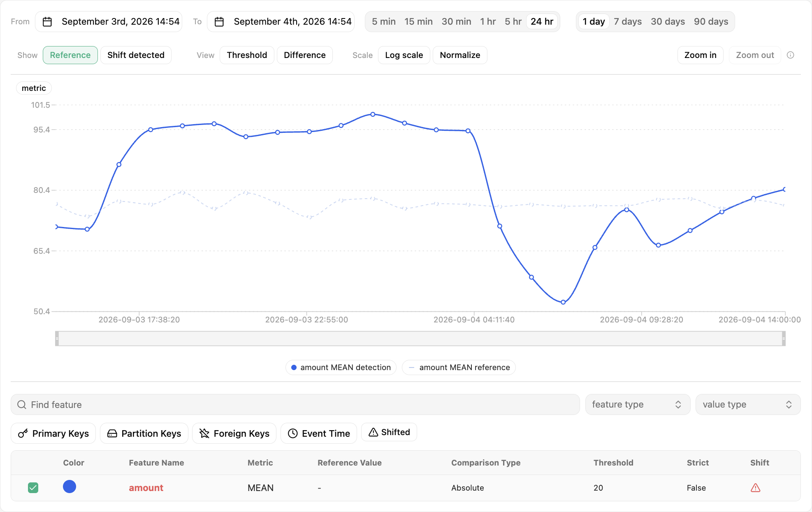Turn on Normalize scale

(x=460, y=55)
